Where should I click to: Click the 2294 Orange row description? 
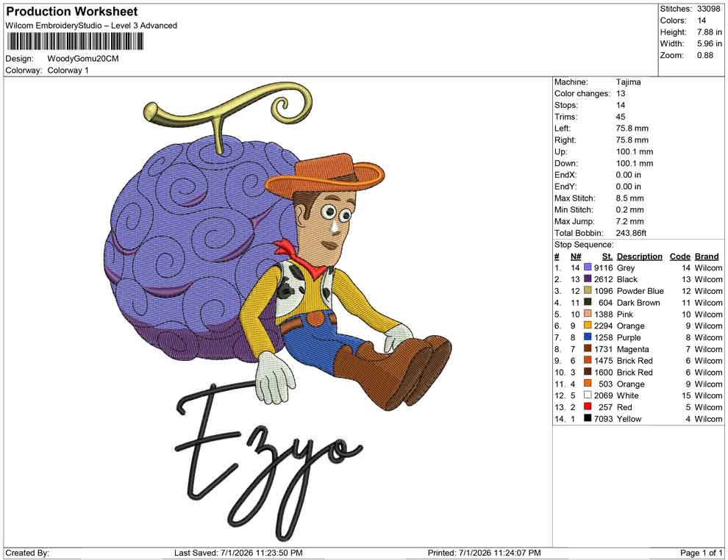630,326
